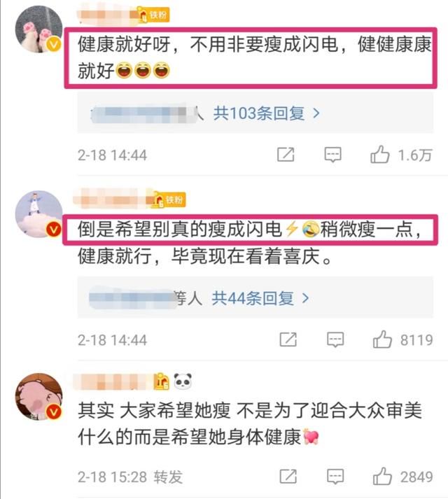Image resolution: width=448 pixels, height=499 pixels.
Task: Tap the 铁粉 badge on the first commenter
Action: [x=153, y=15]
